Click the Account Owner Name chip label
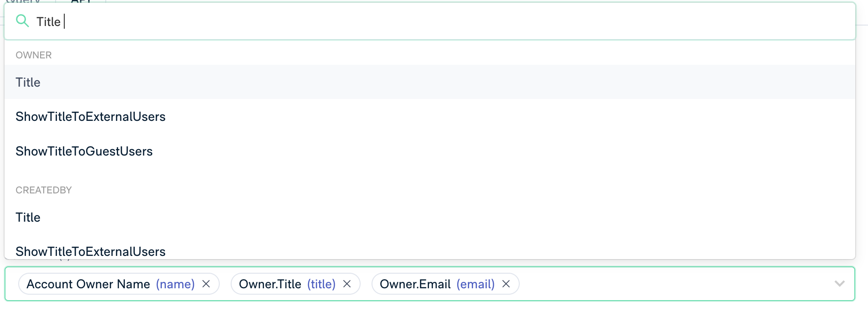 [88, 284]
